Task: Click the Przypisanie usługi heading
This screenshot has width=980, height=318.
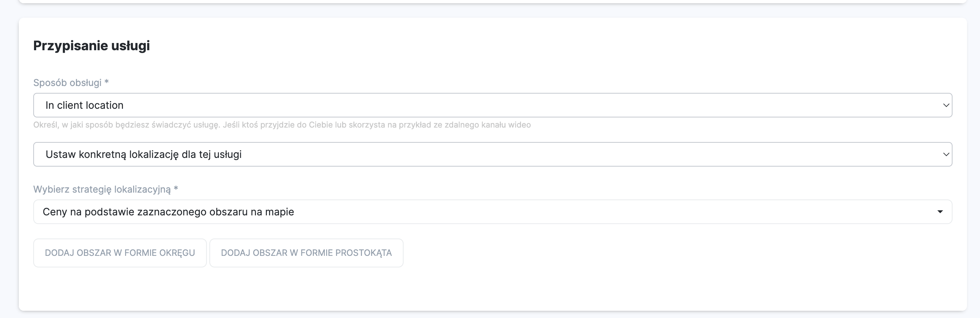Action: pos(91,46)
